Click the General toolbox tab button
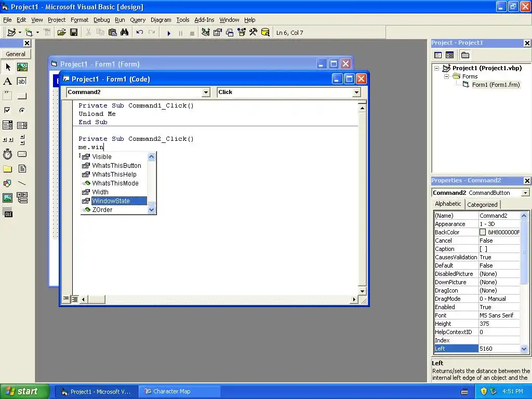Image resolution: width=532 pixels, height=399 pixels. click(16, 54)
